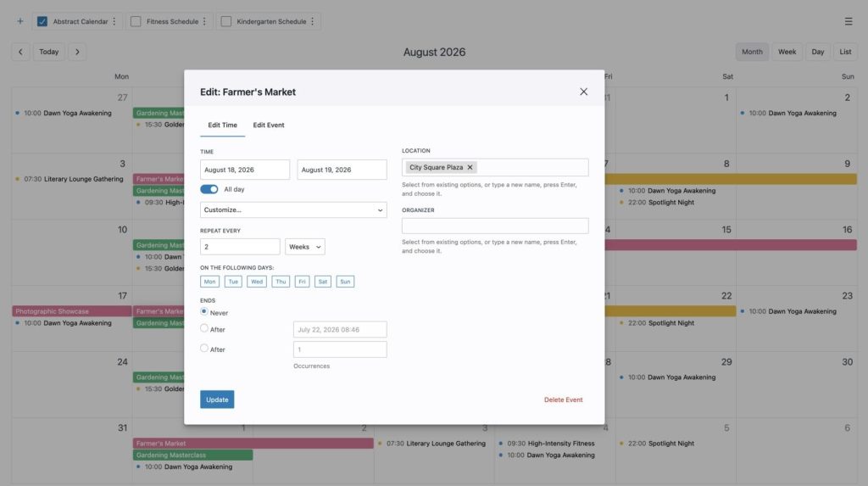Open Photographic Showcase event on the 17th
This screenshot has width=868, height=486.
coord(71,311)
